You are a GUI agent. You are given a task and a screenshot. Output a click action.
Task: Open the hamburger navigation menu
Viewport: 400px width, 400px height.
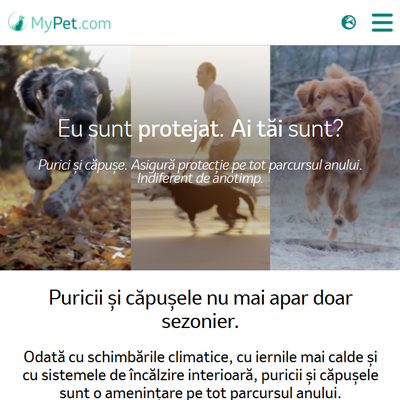point(382,22)
